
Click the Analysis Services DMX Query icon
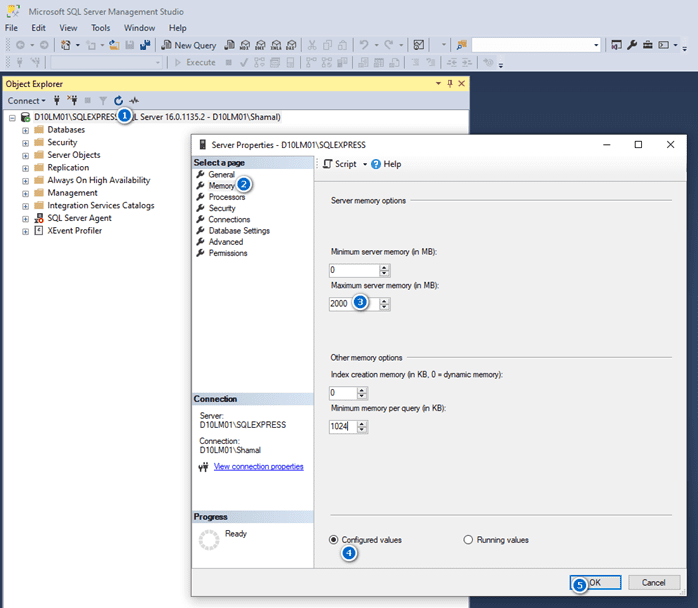260,45
